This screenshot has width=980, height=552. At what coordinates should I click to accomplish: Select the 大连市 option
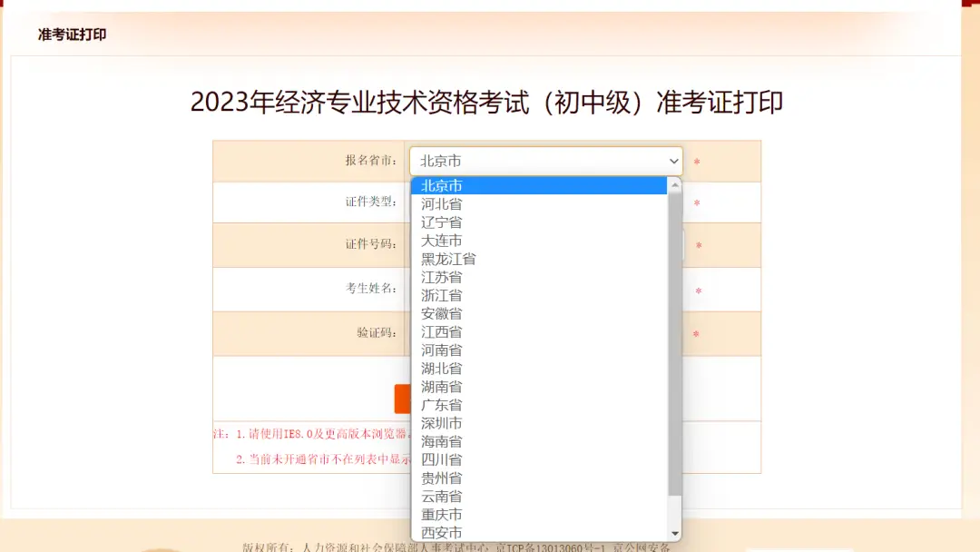442,241
